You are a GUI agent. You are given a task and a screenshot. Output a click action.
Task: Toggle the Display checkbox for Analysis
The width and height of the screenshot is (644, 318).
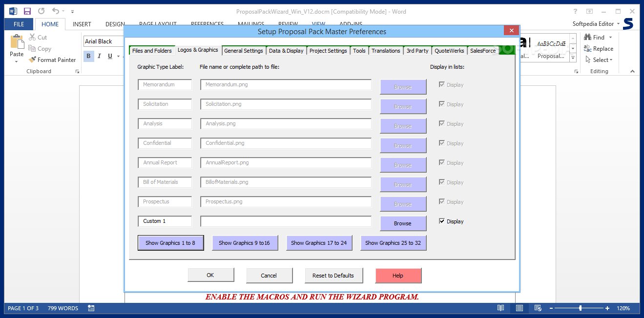442,123
